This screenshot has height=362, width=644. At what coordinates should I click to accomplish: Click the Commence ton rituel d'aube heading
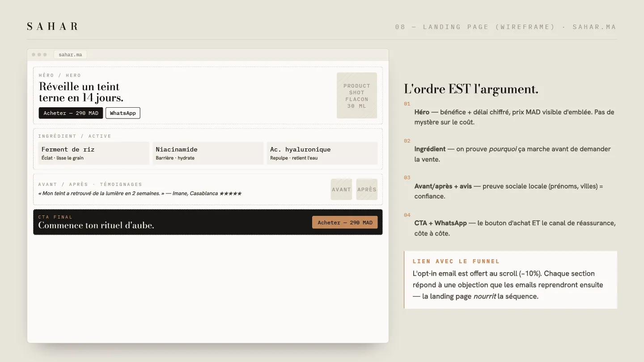[96, 225]
